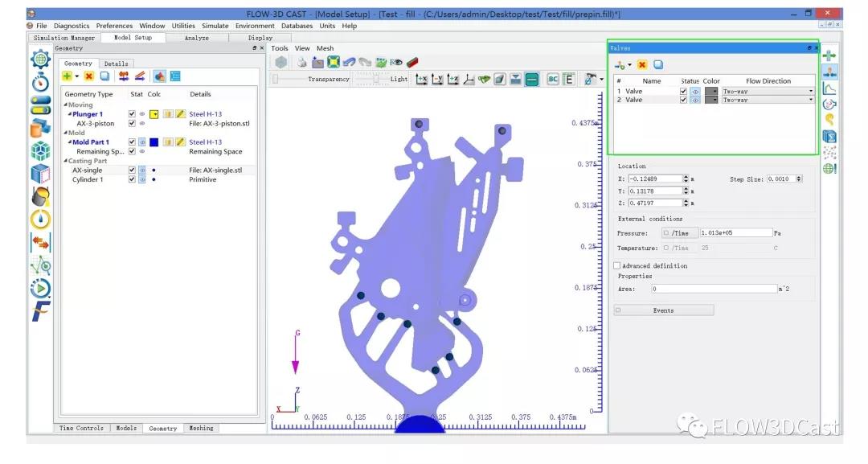This screenshot has height=464, width=868.
Task: Collapse the Mold Part 1 tree node
Action: 70,142
